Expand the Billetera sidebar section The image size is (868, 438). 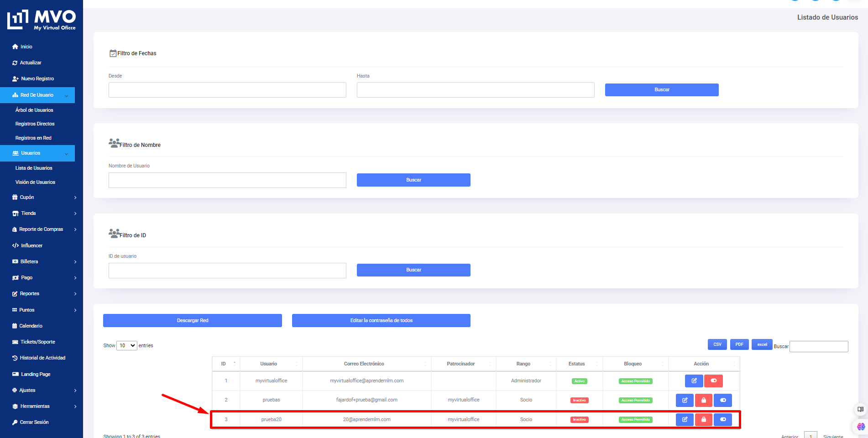(44, 262)
